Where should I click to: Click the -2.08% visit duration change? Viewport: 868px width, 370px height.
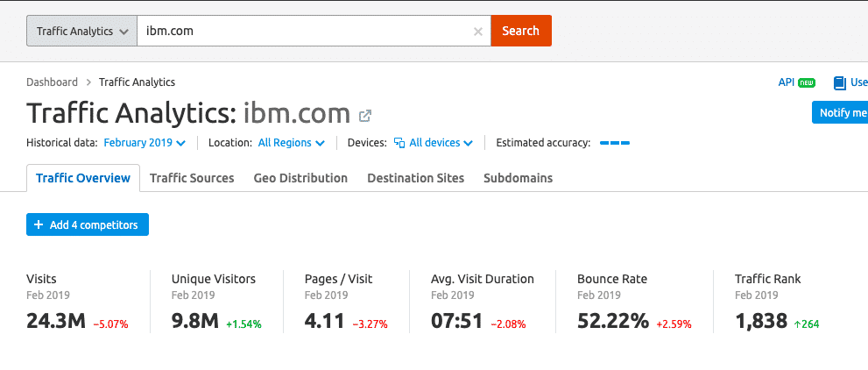(508, 324)
